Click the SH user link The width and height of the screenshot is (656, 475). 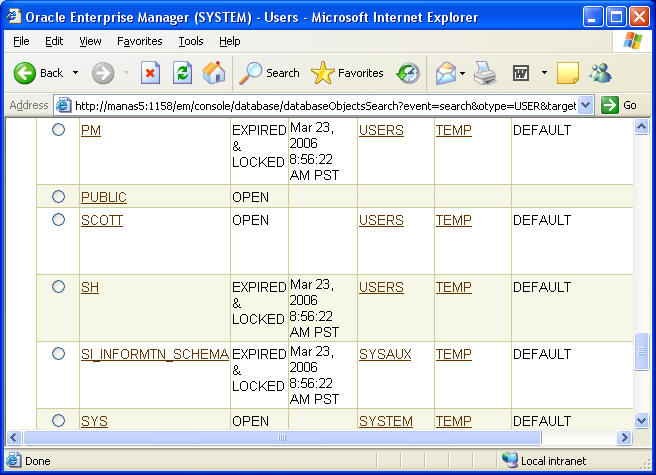(90, 287)
